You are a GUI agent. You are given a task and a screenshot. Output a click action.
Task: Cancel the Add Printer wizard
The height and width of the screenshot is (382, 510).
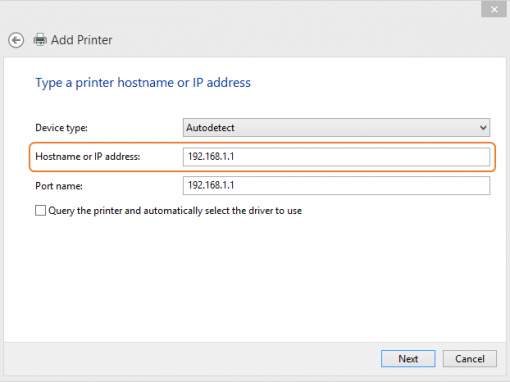point(470,359)
